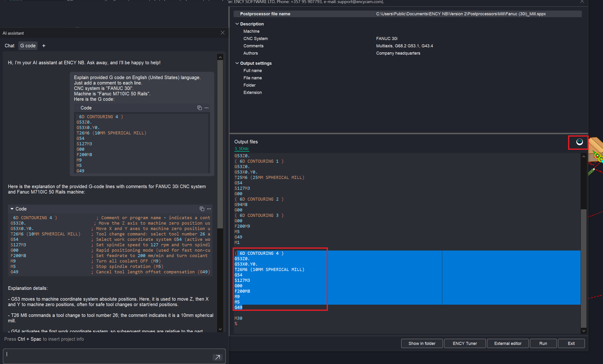Collapse the Description section
Viewport: 603px width, 364px height.
237,24
